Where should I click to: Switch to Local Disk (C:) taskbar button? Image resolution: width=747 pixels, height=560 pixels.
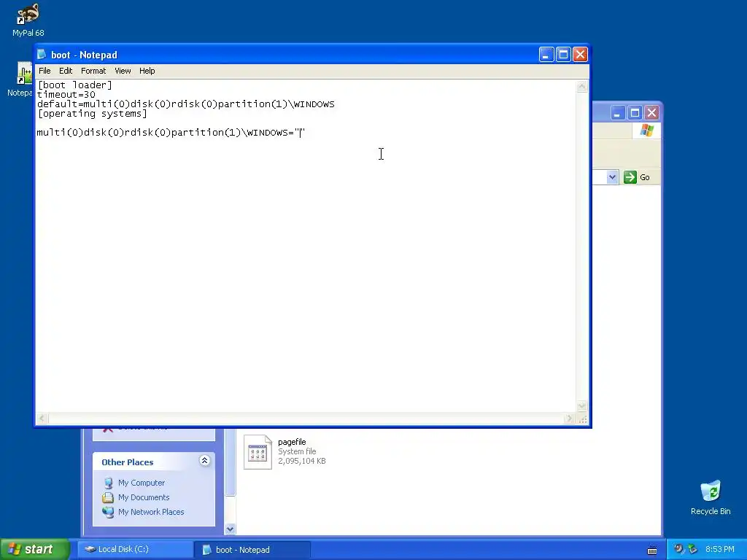pos(135,550)
